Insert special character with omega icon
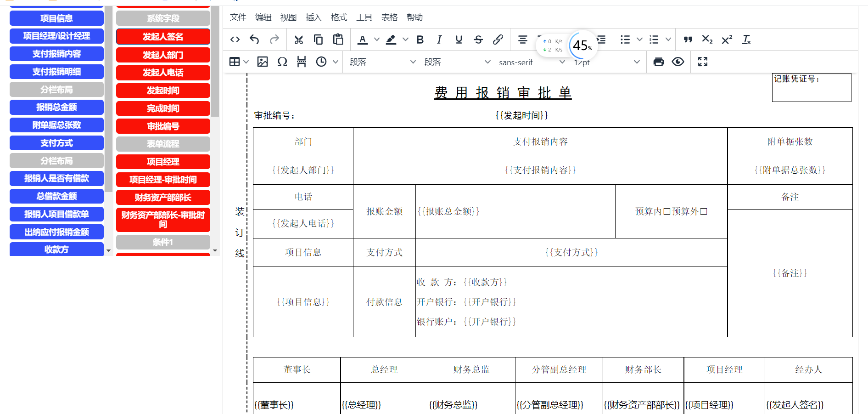Image resolution: width=868 pixels, height=414 pixels. pyautogui.click(x=282, y=62)
